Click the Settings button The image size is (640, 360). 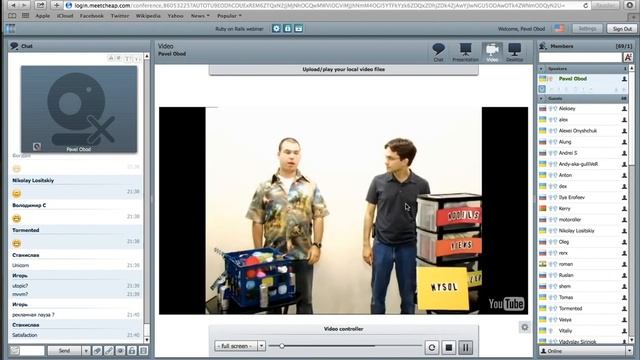click(587, 29)
